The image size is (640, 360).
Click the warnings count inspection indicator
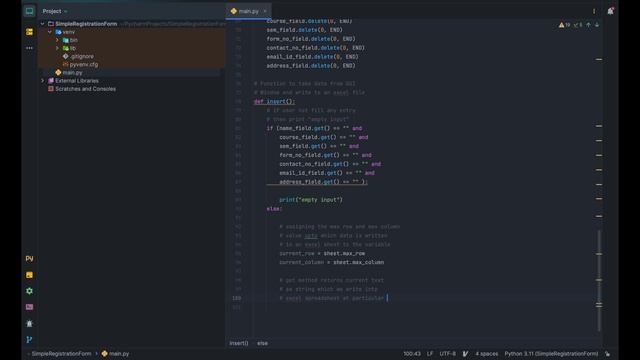[564, 25]
